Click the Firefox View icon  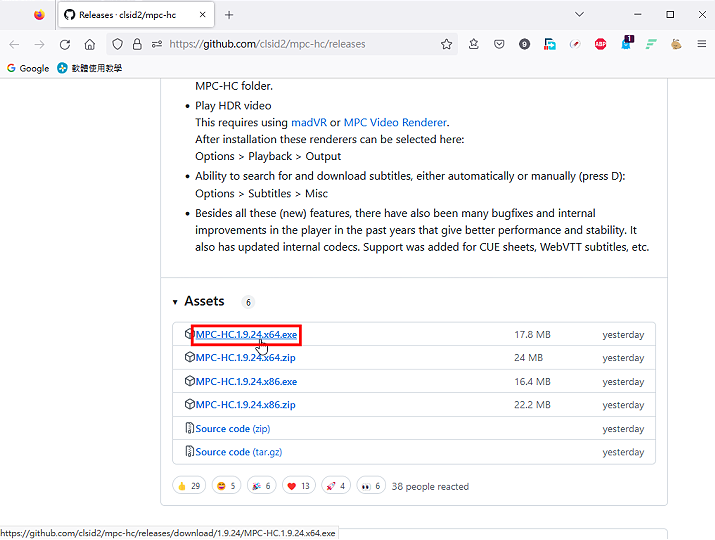click(39, 15)
